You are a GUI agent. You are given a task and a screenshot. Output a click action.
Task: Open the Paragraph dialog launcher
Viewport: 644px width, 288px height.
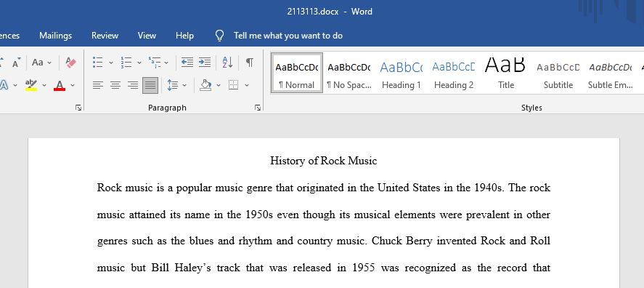pyautogui.click(x=258, y=108)
